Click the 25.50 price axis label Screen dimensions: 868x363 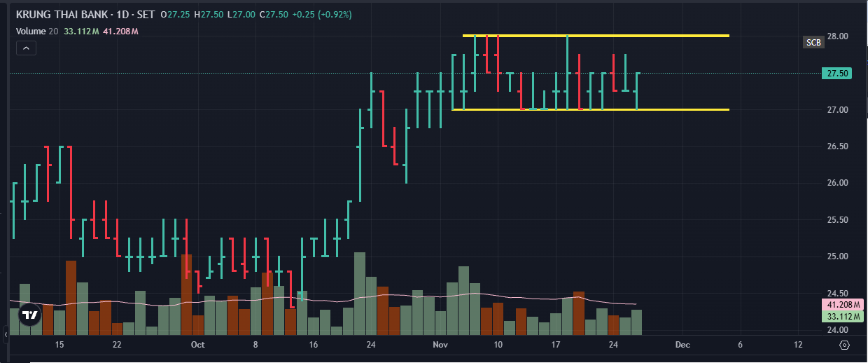point(838,220)
